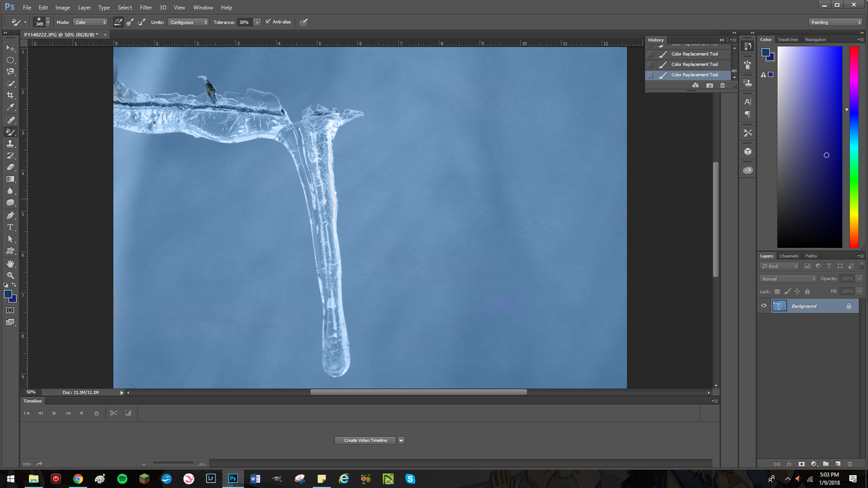
Task: Select the Pen tool
Action: 10,216
